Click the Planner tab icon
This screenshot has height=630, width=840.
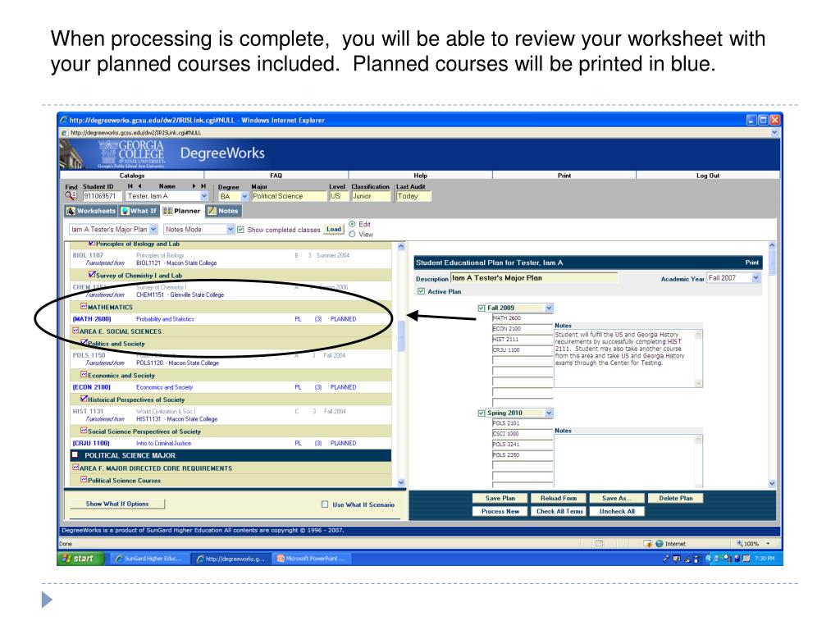pyautogui.click(x=167, y=211)
